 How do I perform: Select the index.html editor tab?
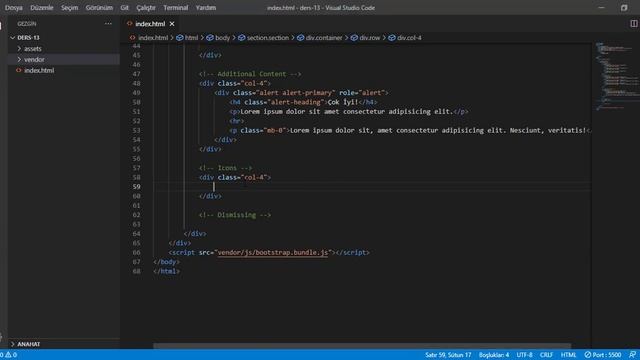pos(150,24)
